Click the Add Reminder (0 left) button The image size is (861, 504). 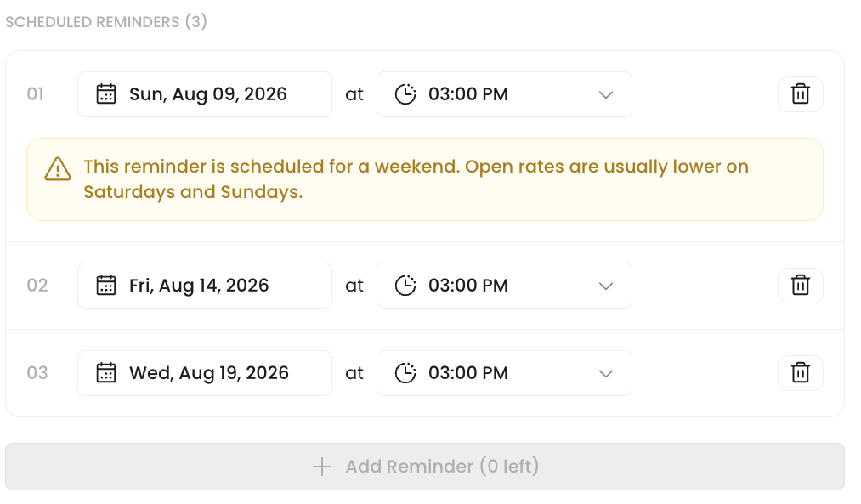pos(425,467)
